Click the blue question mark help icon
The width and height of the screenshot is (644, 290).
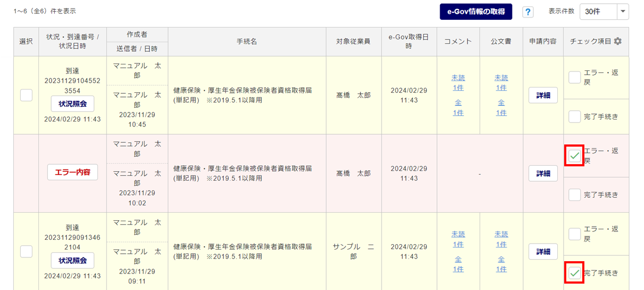(x=528, y=12)
